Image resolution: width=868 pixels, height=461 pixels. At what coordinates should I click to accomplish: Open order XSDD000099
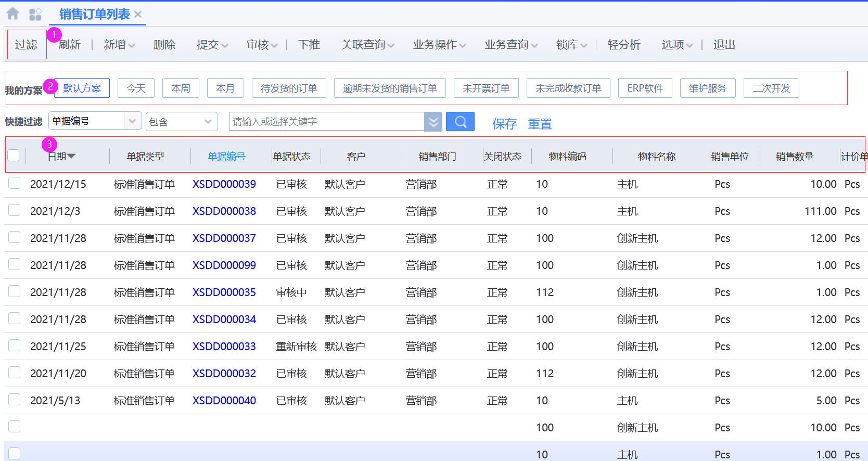tap(224, 265)
